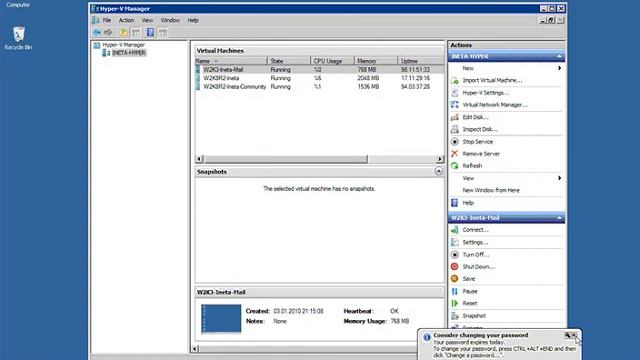The height and width of the screenshot is (360, 640).
Task: Click the Import Virtual Machine icon
Action: pyautogui.click(x=455, y=80)
